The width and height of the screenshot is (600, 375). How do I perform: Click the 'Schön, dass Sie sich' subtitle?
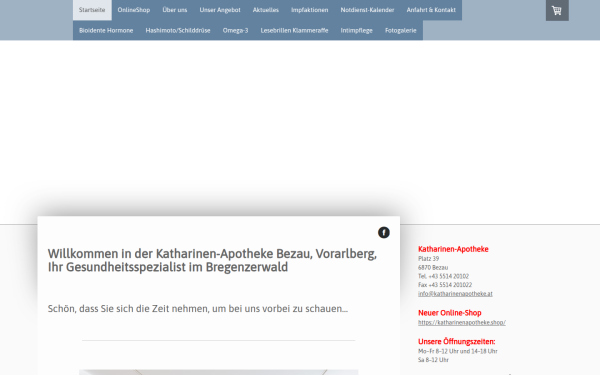(198, 309)
